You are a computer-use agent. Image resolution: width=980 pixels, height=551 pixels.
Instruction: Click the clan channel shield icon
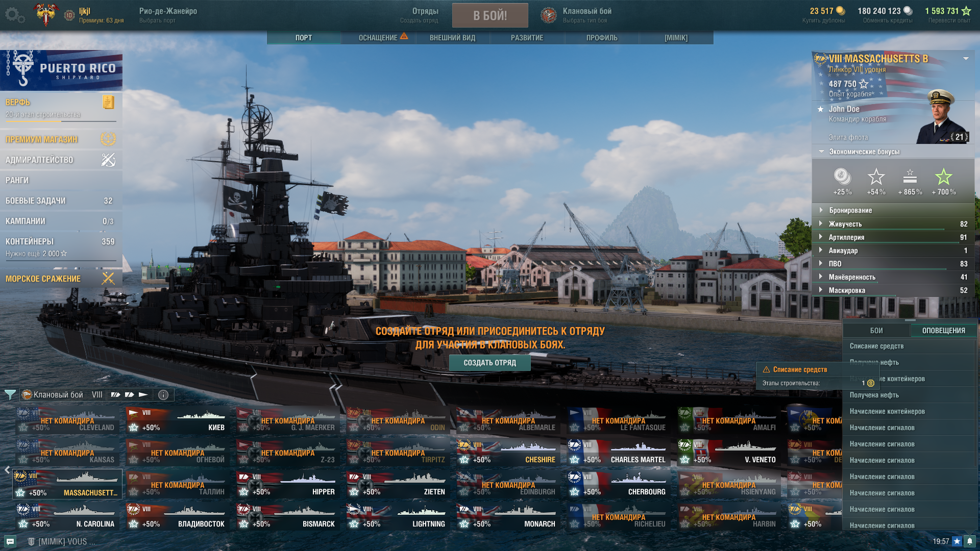[x=31, y=541]
